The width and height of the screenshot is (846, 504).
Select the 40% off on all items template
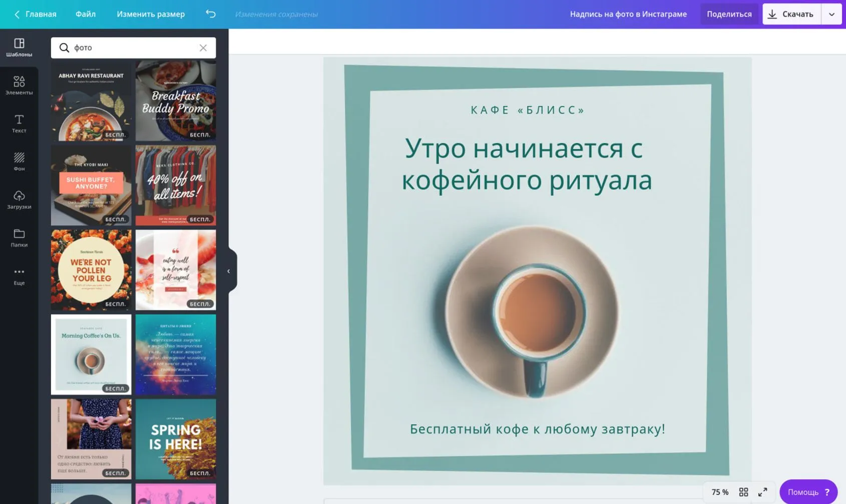tap(176, 185)
